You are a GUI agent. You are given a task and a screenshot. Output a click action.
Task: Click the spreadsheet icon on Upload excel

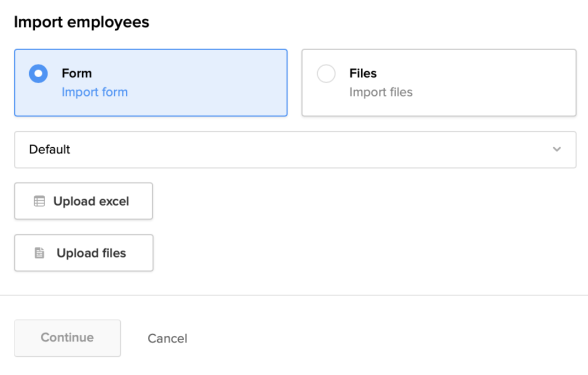coord(39,201)
